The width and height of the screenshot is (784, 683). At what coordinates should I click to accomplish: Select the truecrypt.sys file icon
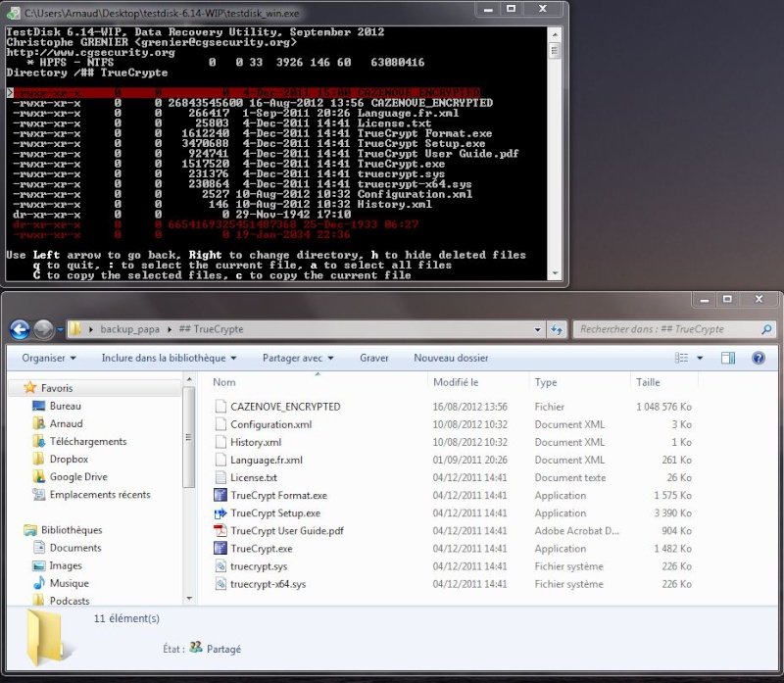pyautogui.click(x=220, y=566)
